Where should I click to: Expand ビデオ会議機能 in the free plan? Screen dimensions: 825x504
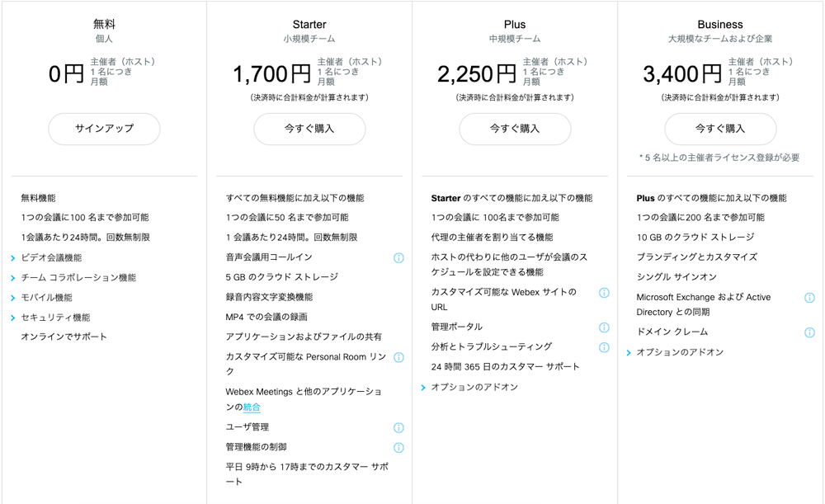pyautogui.click(x=51, y=258)
